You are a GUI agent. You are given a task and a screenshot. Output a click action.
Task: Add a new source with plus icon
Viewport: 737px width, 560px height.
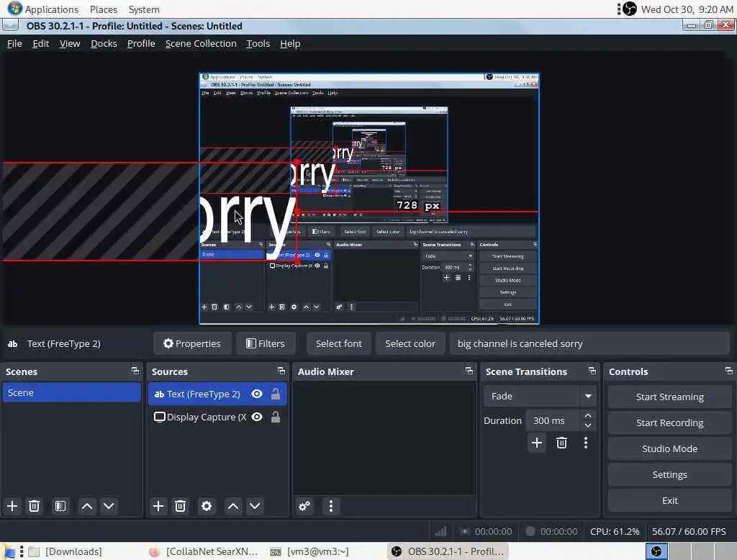tap(158, 507)
